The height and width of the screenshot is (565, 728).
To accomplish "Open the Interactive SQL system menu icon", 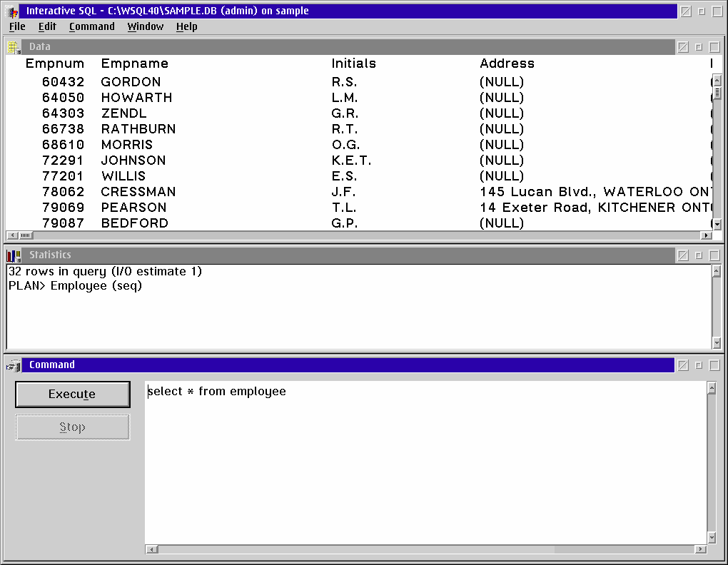I will click(12, 11).
